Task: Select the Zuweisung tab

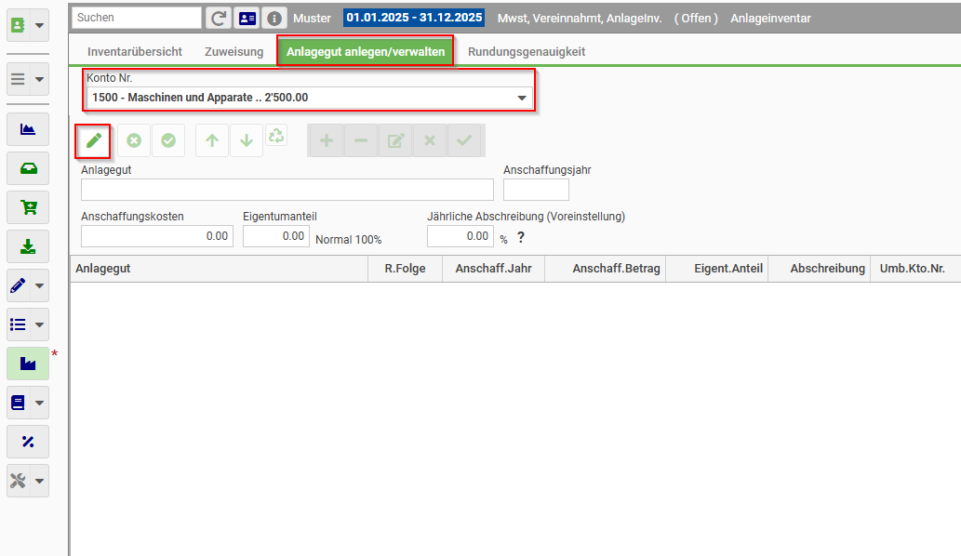Action: tap(234, 51)
